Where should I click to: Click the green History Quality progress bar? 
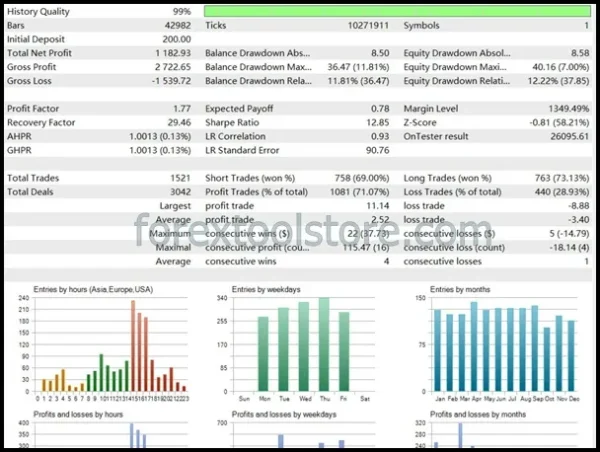pos(397,11)
